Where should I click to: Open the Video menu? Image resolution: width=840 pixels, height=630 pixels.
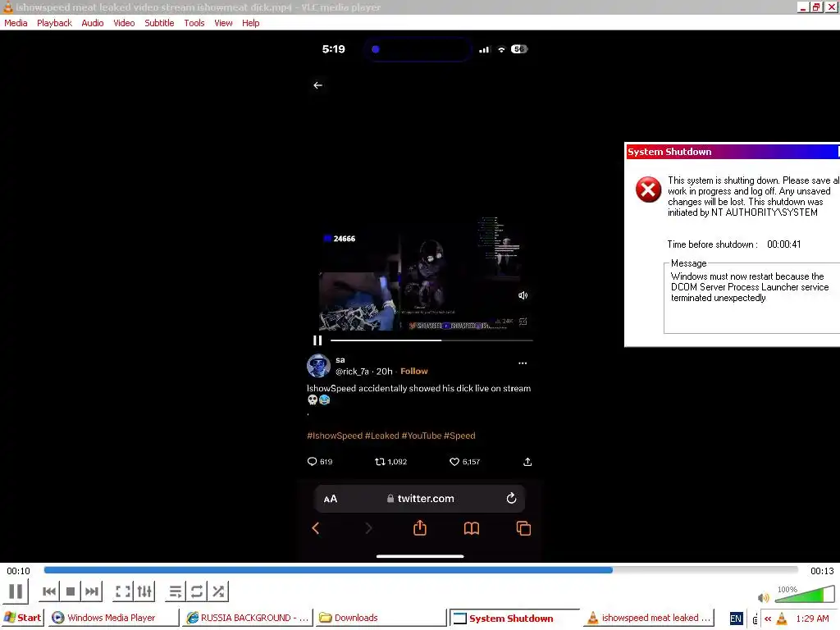click(124, 23)
